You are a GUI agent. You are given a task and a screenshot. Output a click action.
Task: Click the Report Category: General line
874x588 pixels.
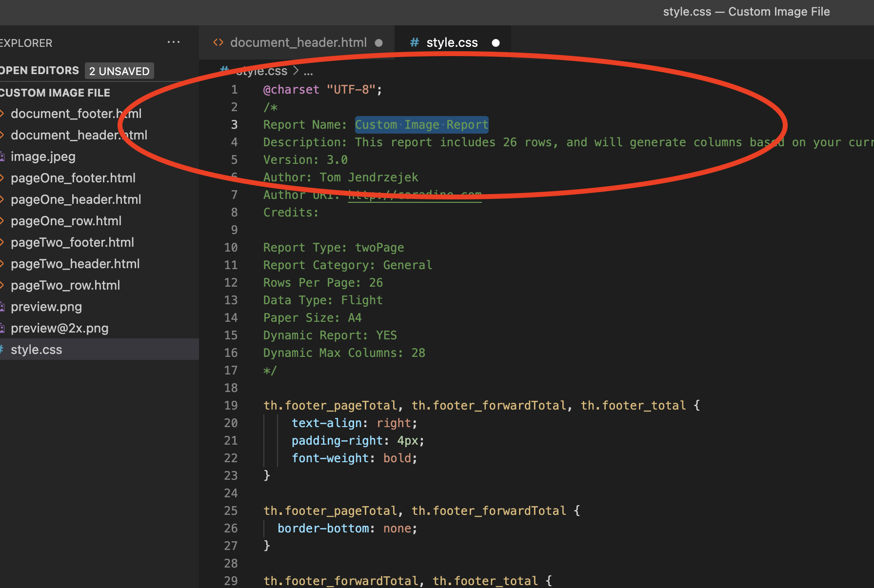tap(348, 265)
